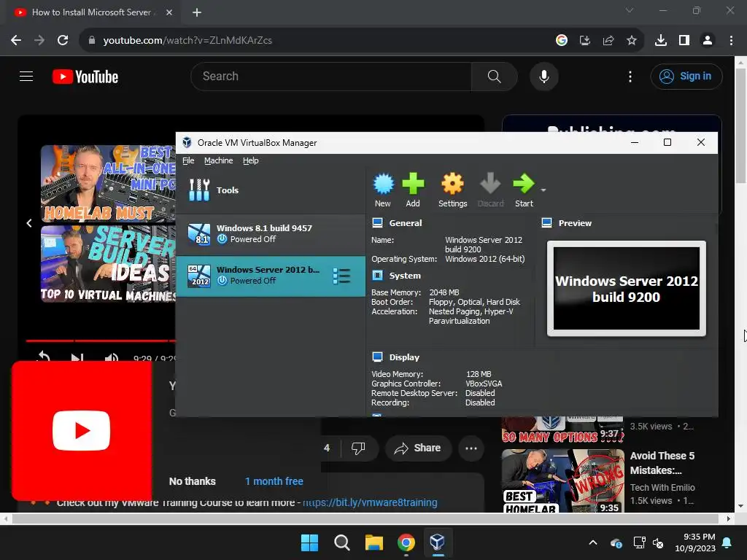Image resolution: width=747 pixels, height=560 pixels.
Task: Open more actions ellipsis under video
Action: tap(471, 448)
